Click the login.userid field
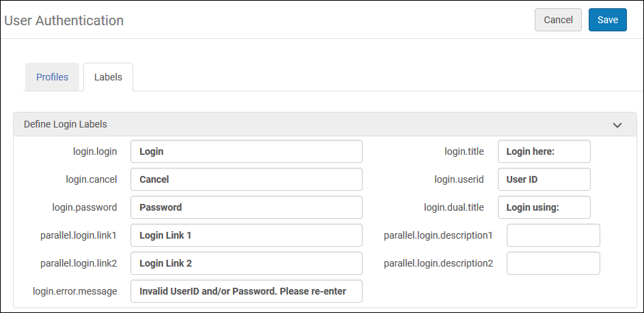The width and height of the screenshot is (644, 313). [544, 179]
